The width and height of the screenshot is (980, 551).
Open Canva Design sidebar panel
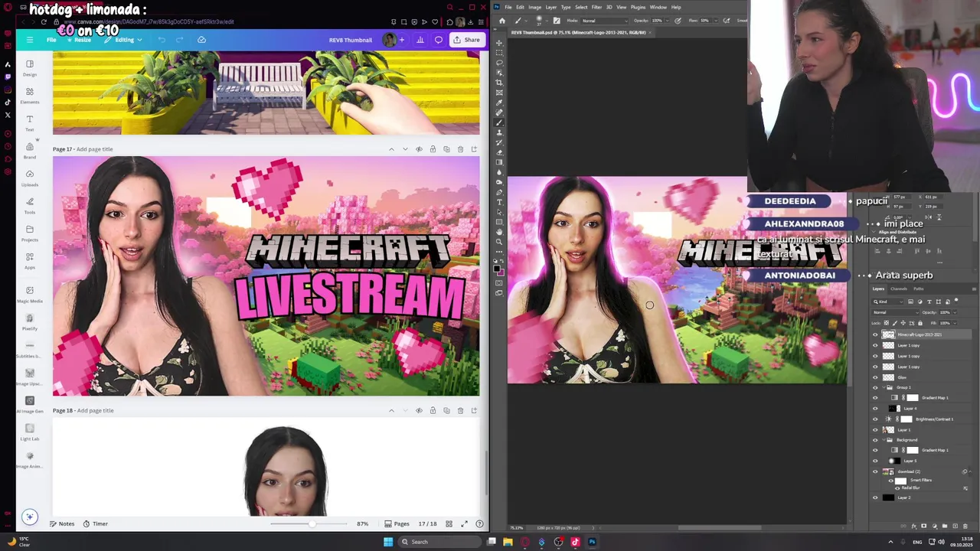[x=29, y=67]
